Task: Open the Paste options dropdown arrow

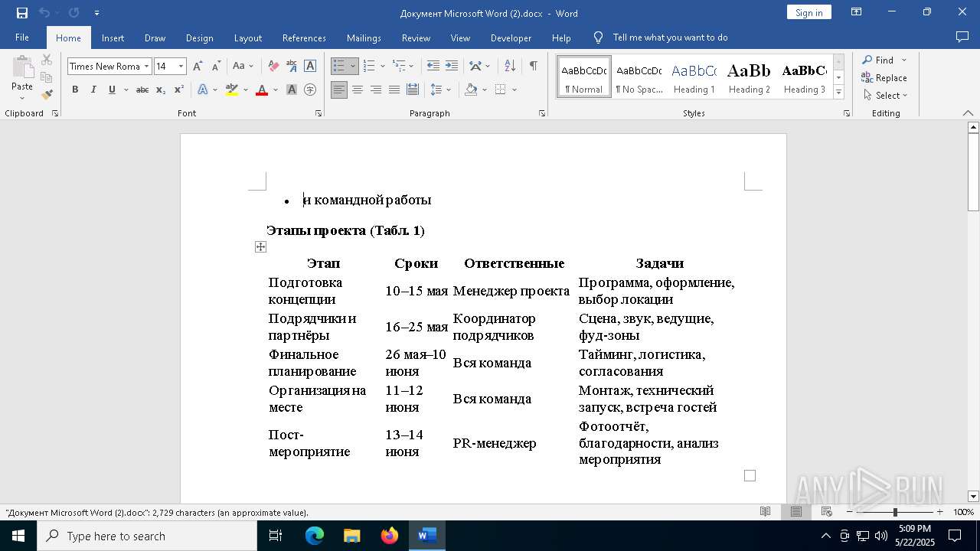Action: pyautogui.click(x=22, y=98)
